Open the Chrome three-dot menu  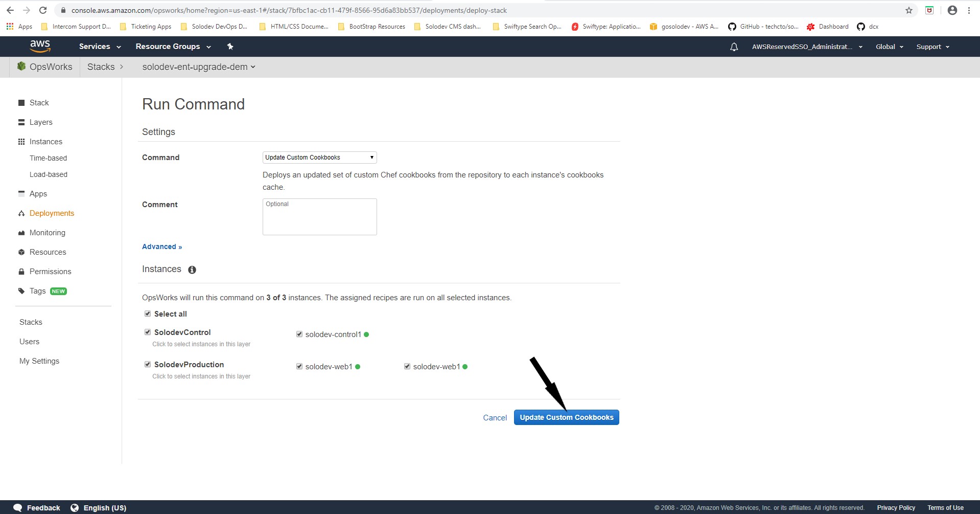[x=969, y=10]
